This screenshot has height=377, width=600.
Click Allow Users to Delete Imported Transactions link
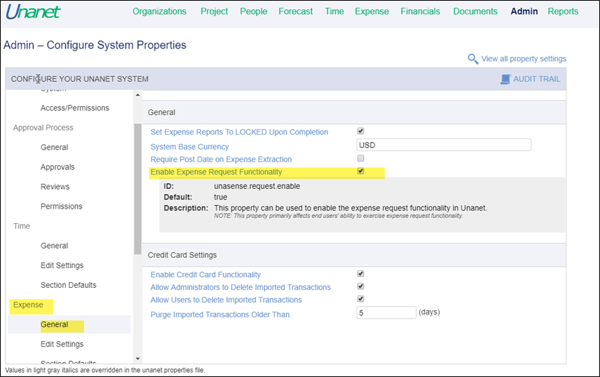click(x=226, y=300)
